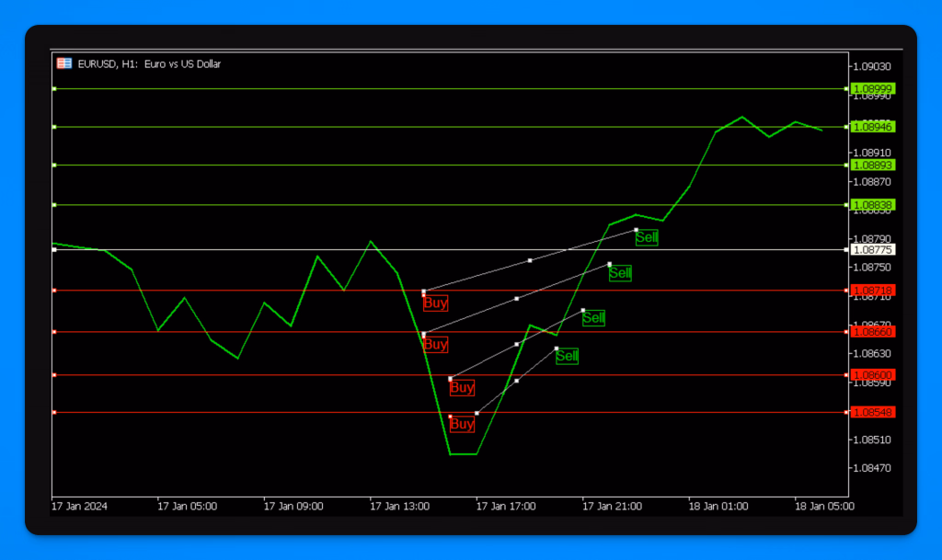Click the highest Sell trade marker
This screenshot has height=560, width=942.
click(647, 238)
